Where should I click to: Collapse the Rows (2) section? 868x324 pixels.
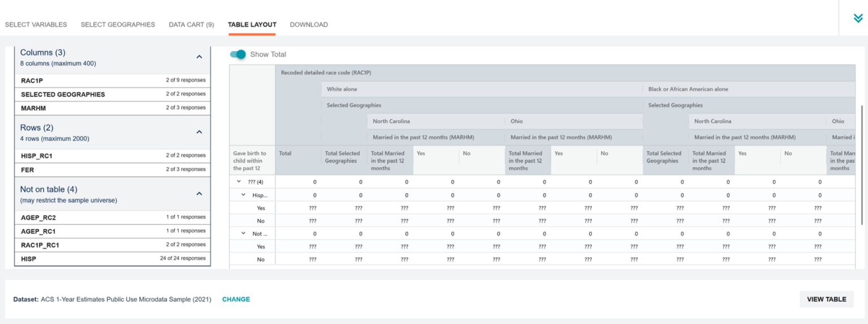199,132
